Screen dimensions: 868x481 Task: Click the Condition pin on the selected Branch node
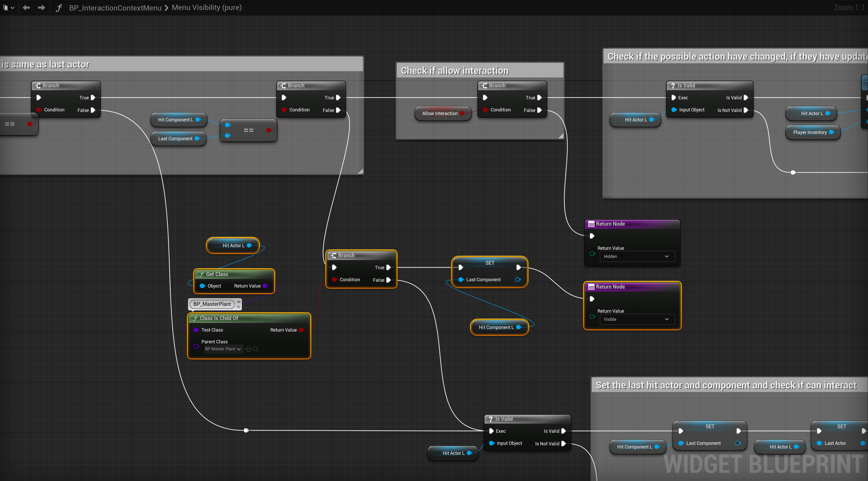point(334,280)
